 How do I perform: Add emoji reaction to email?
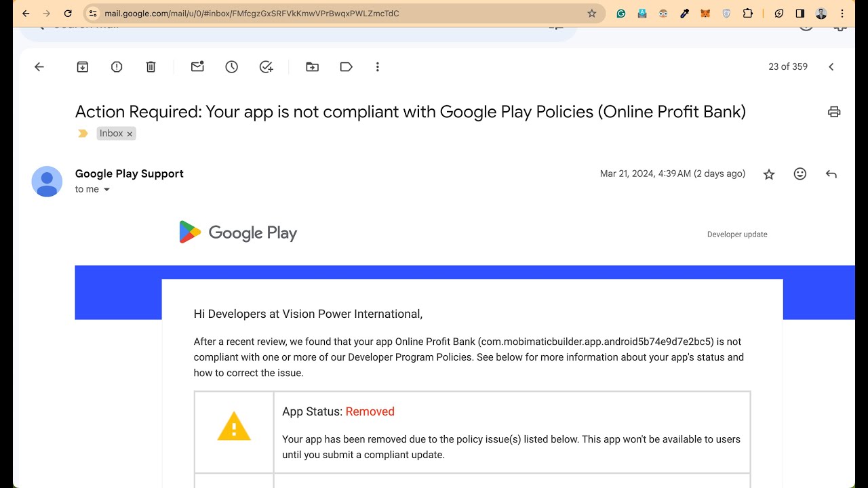[x=800, y=174]
